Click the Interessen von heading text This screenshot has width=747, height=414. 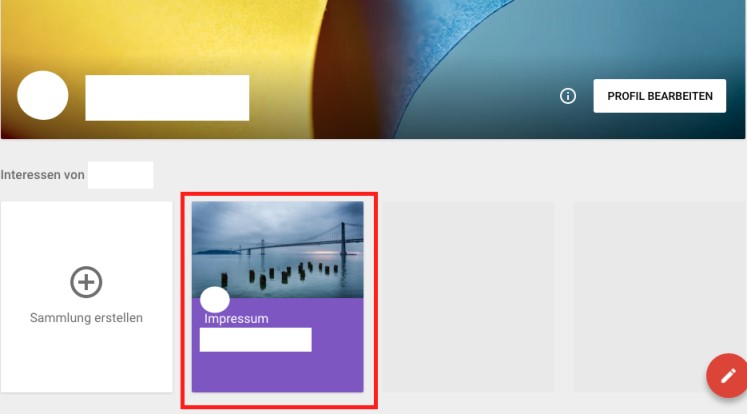click(42, 175)
